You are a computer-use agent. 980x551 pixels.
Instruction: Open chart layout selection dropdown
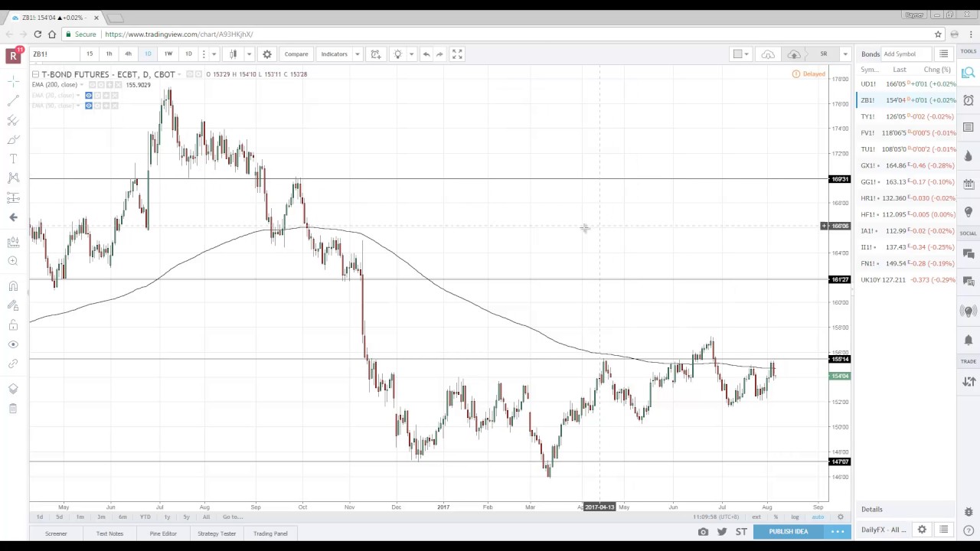tap(740, 54)
